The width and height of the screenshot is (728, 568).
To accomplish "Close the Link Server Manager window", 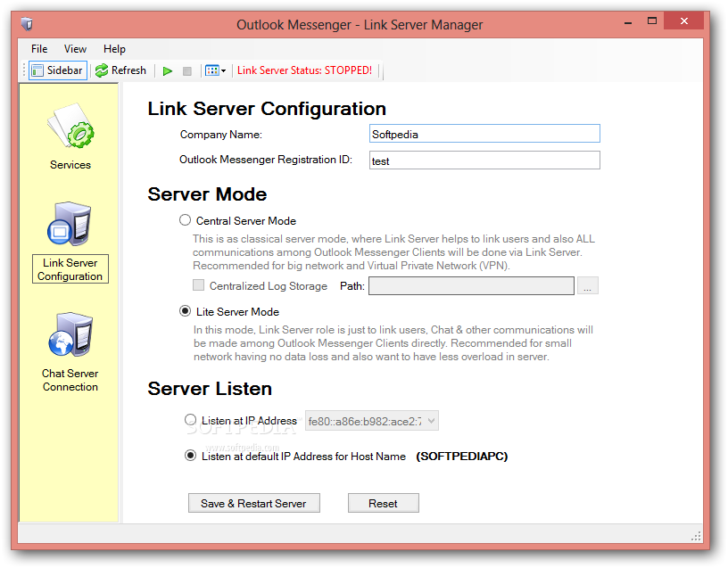I will click(x=684, y=21).
